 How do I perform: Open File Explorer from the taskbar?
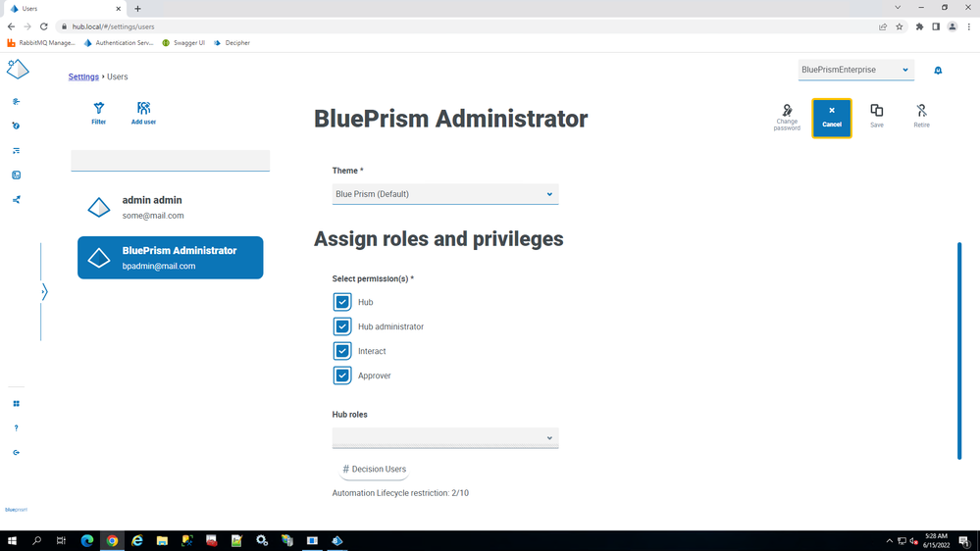click(x=162, y=541)
